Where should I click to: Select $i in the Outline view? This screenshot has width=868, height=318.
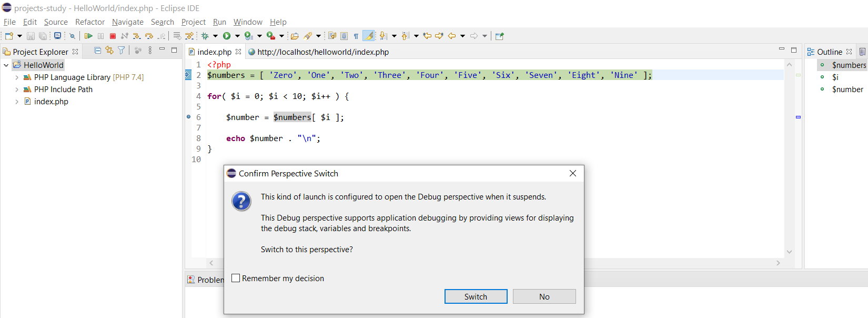point(835,77)
